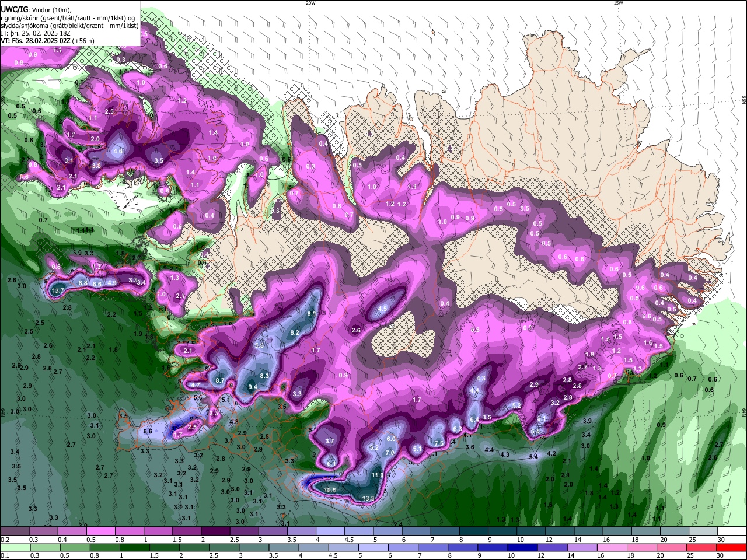747x560 pixels.
Task: Select violet swatch between 12 and 14, lower legend
Action: (552, 548)
